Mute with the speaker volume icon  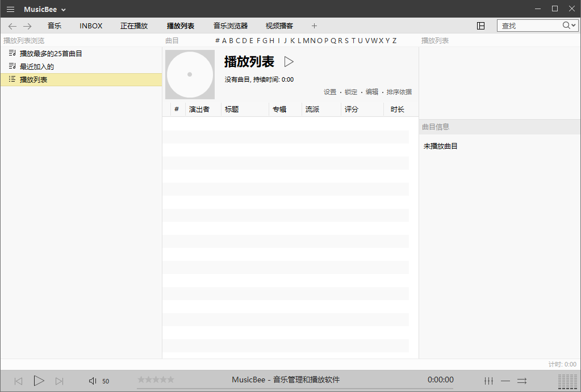(93, 381)
